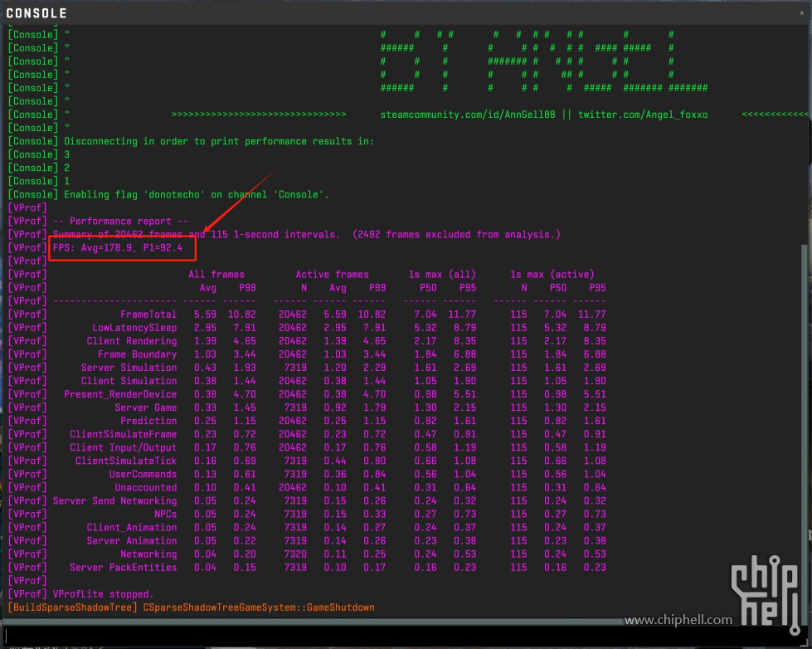Click the 'Unaccounted' row label
Image resolution: width=812 pixels, height=649 pixels.
(x=146, y=487)
